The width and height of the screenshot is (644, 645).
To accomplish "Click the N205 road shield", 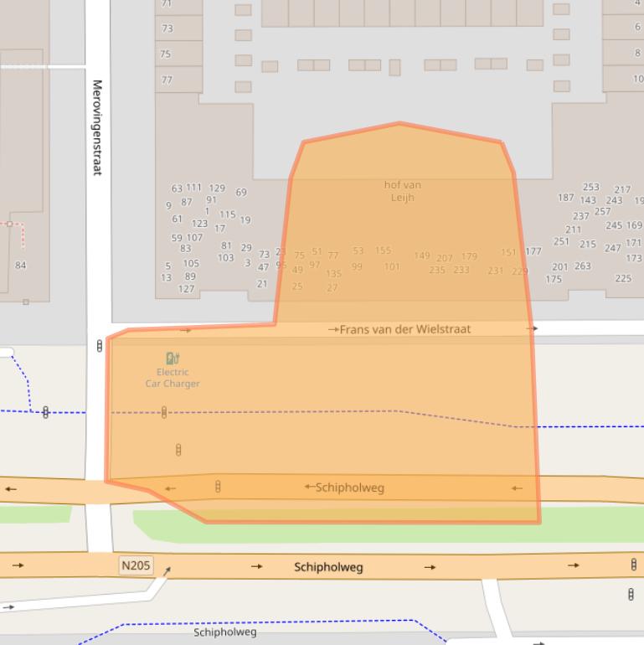I will click(136, 565).
